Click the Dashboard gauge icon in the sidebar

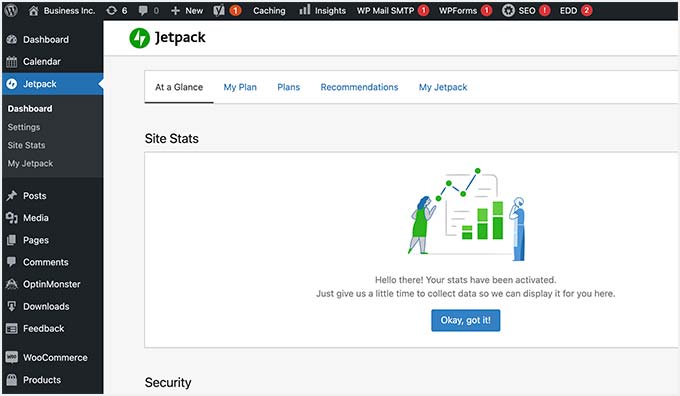click(12, 39)
